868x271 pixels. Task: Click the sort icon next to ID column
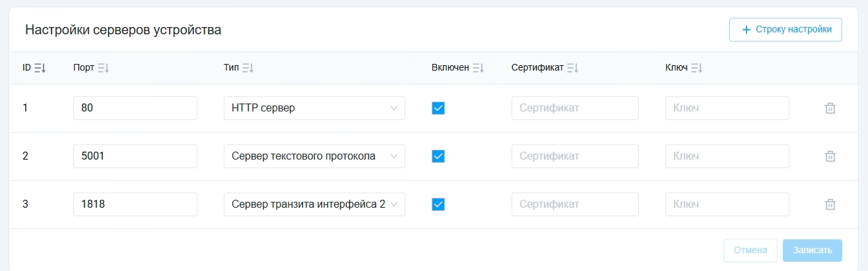[40, 68]
